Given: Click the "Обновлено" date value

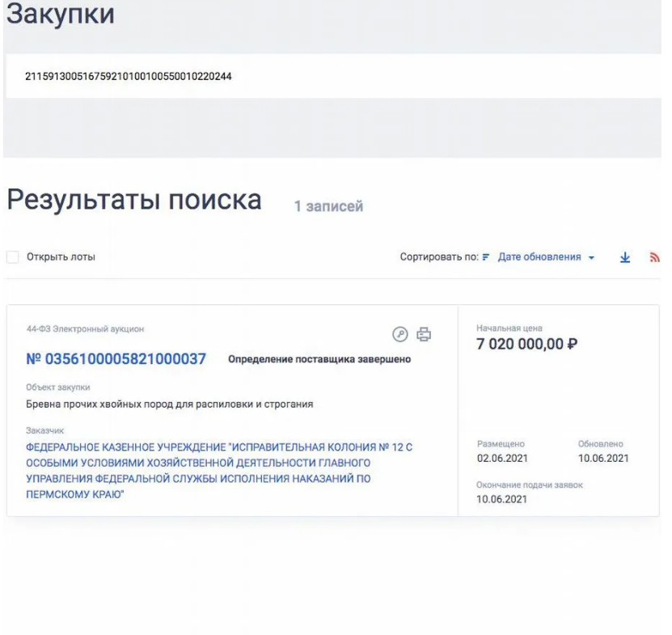Looking at the screenshot, I should click(603, 459).
